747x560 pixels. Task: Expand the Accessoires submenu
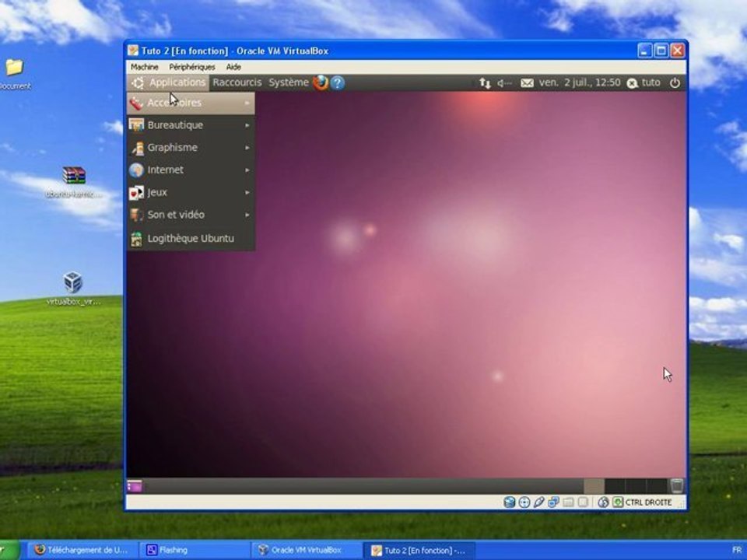191,103
